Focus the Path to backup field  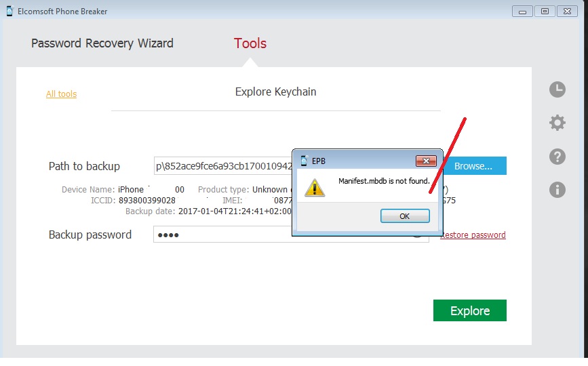point(223,166)
